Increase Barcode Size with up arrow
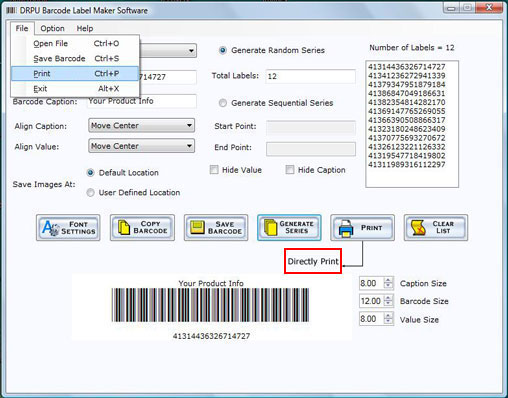The width and height of the screenshot is (508, 398). tap(388, 298)
